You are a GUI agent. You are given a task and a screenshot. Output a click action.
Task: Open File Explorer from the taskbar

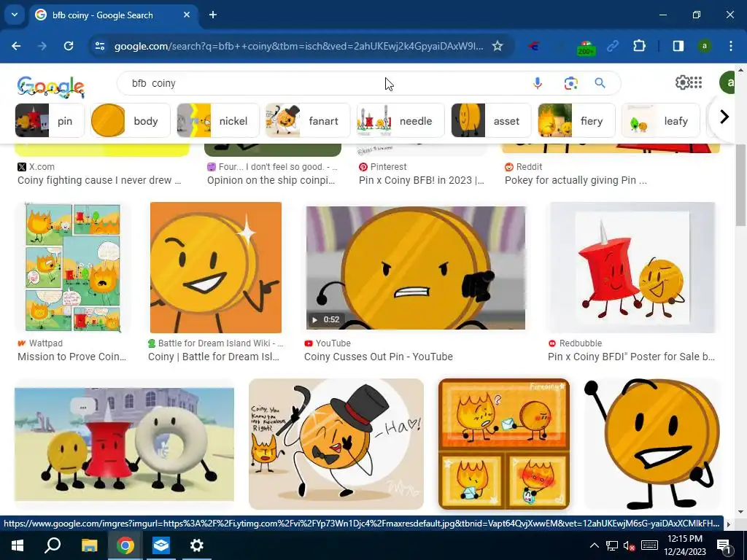89,545
